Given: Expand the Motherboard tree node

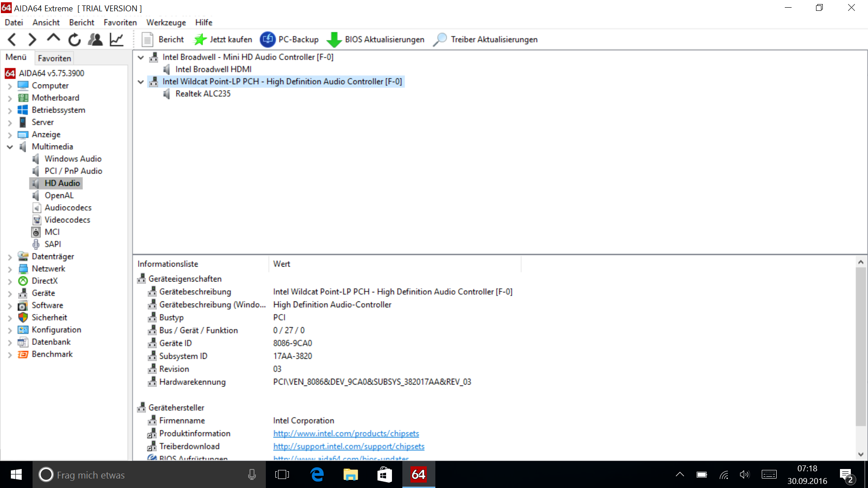Looking at the screenshot, I should 9,98.
